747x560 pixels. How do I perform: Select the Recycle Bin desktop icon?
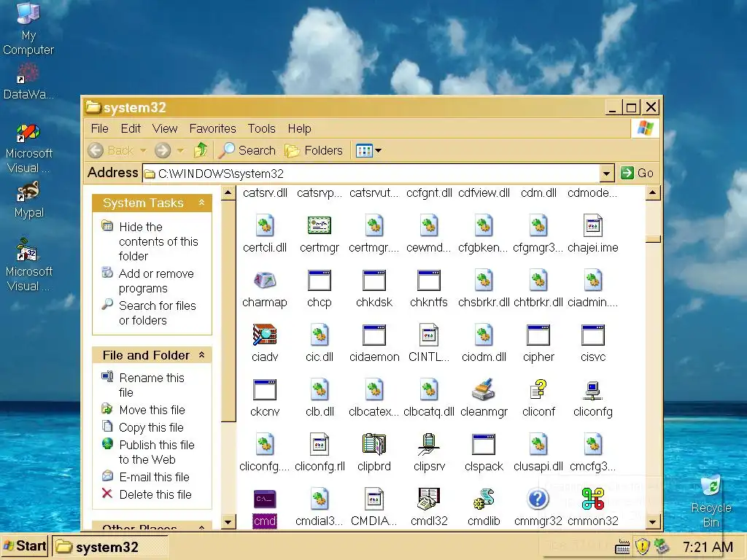711,502
